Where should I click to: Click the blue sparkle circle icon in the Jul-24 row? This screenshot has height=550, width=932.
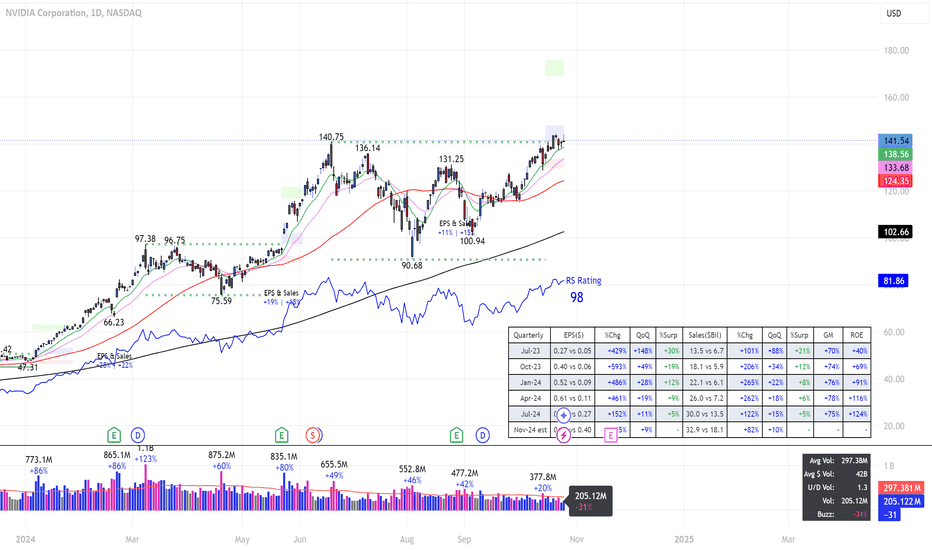563,414
